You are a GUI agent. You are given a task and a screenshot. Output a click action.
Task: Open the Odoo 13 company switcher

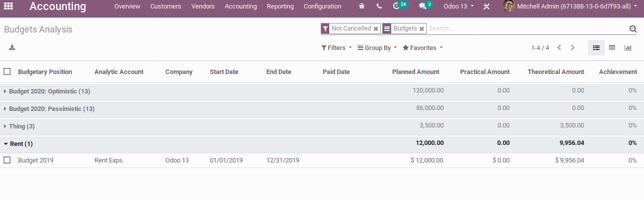(459, 6)
